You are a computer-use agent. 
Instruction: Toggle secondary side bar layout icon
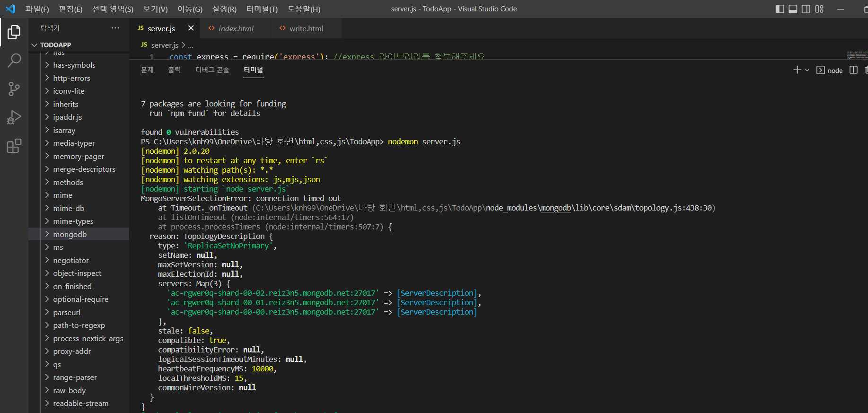point(806,9)
